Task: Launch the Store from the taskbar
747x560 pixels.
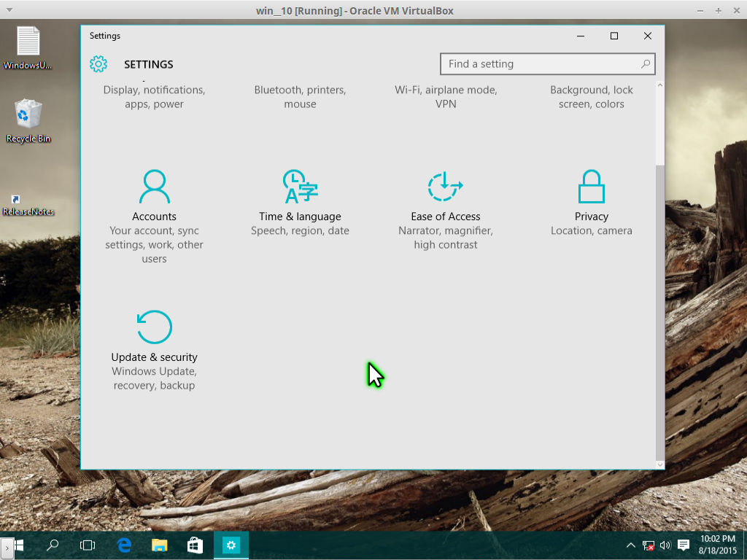Action: pos(195,545)
